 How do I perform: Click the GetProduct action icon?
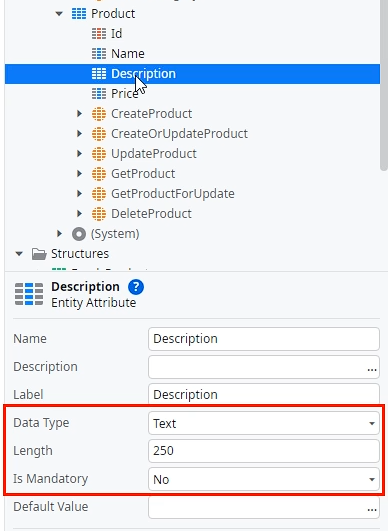pyautogui.click(x=99, y=174)
